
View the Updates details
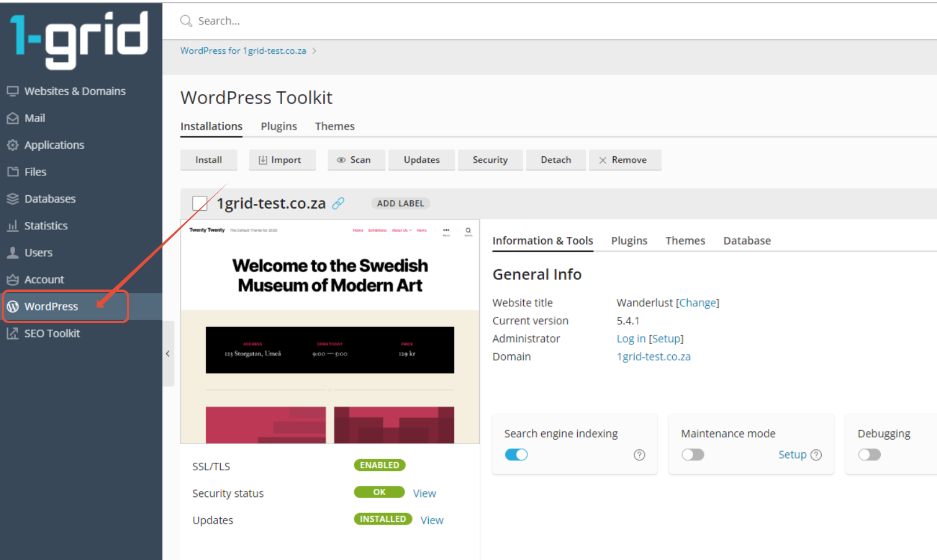tap(432, 520)
